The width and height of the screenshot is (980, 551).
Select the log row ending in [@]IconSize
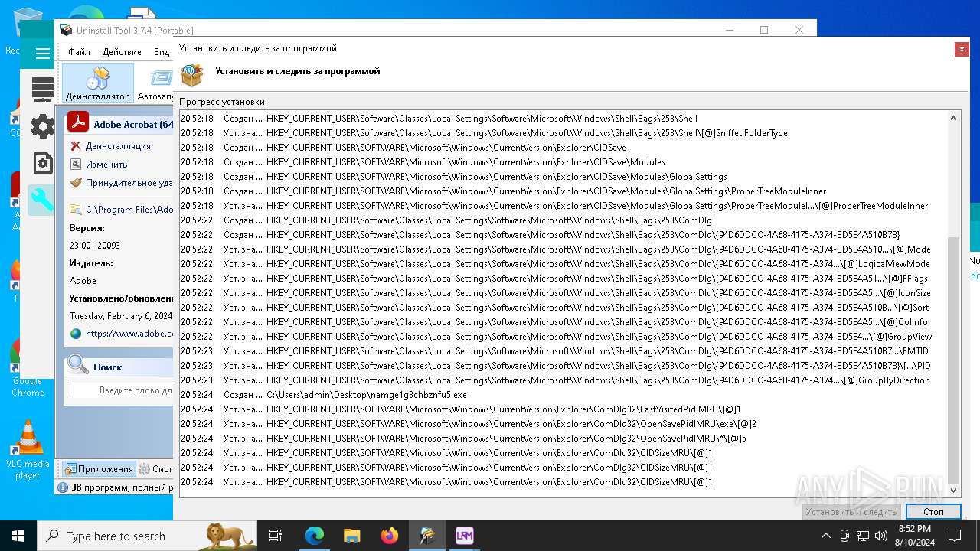click(562, 293)
